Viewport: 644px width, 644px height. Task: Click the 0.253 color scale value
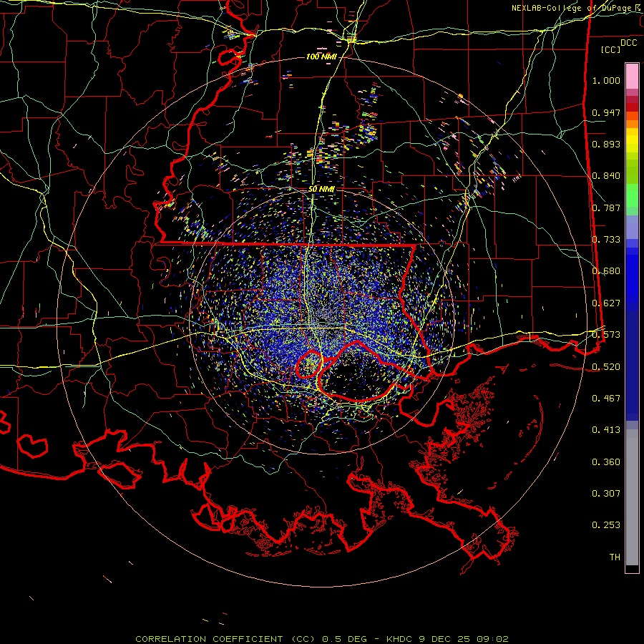point(606,525)
